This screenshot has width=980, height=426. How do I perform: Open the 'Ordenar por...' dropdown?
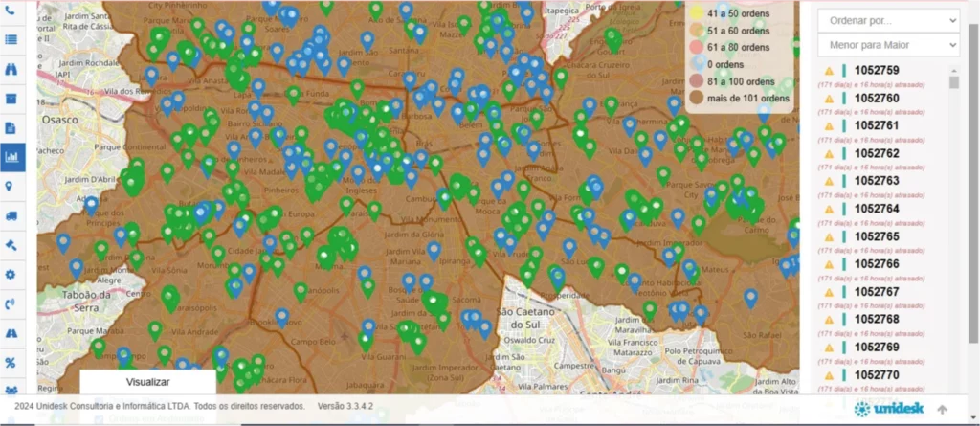887,20
